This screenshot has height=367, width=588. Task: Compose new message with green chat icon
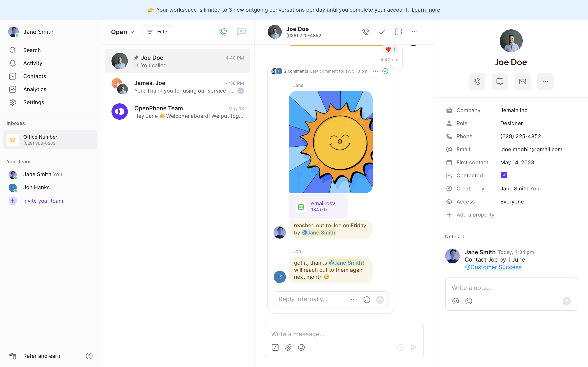point(241,32)
